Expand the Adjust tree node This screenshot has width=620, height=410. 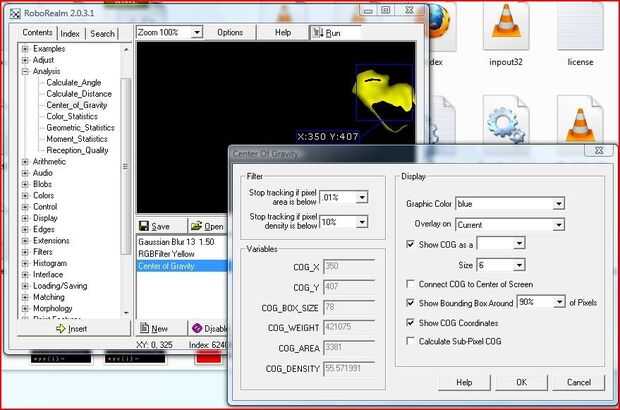(25, 60)
